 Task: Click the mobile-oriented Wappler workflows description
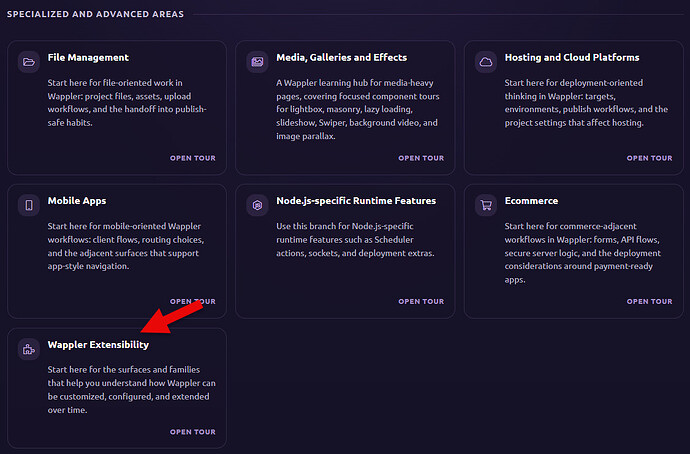126,246
